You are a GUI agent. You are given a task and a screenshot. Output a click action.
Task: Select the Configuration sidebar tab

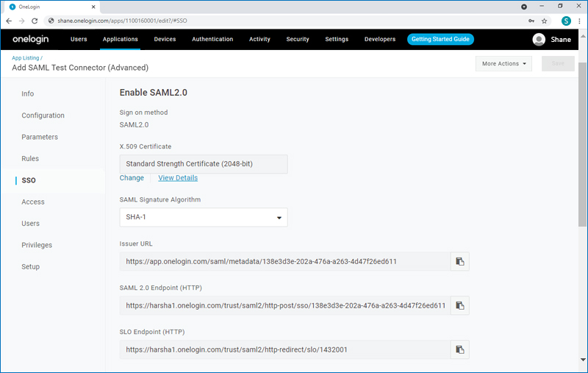pyautogui.click(x=43, y=116)
